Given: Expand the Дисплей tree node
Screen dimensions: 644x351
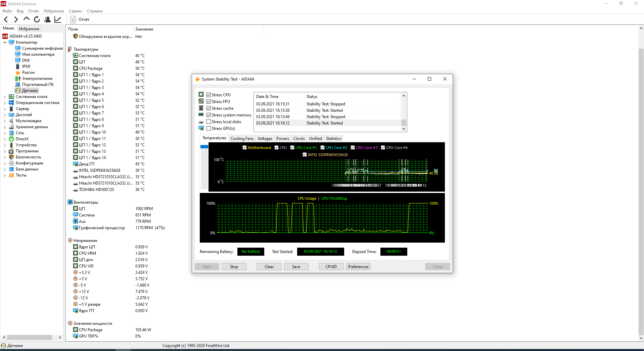Looking at the screenshot, I should click(x=5, y=115).
